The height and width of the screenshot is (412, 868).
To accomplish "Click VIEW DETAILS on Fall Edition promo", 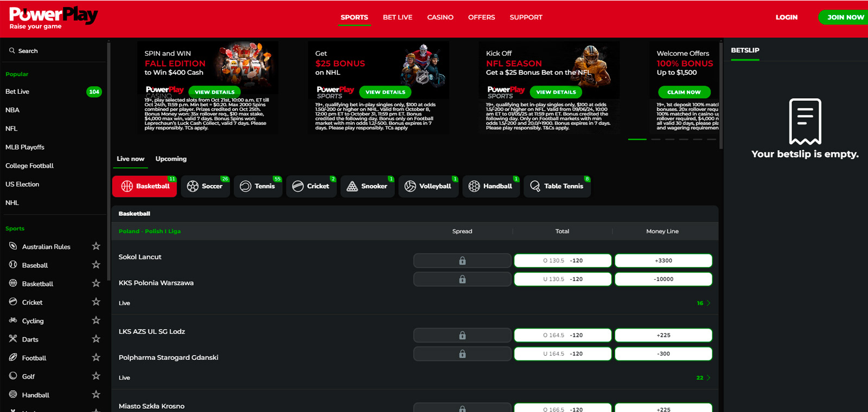I will [215, 92].
